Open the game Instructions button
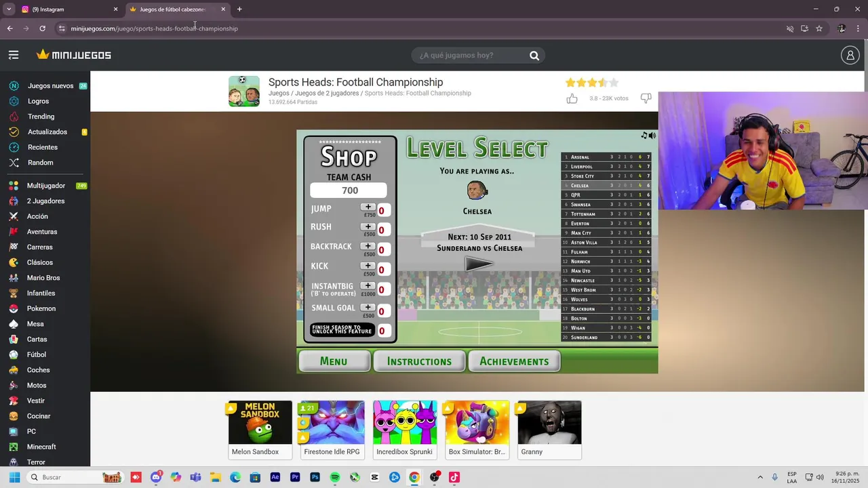 point(419,361)
